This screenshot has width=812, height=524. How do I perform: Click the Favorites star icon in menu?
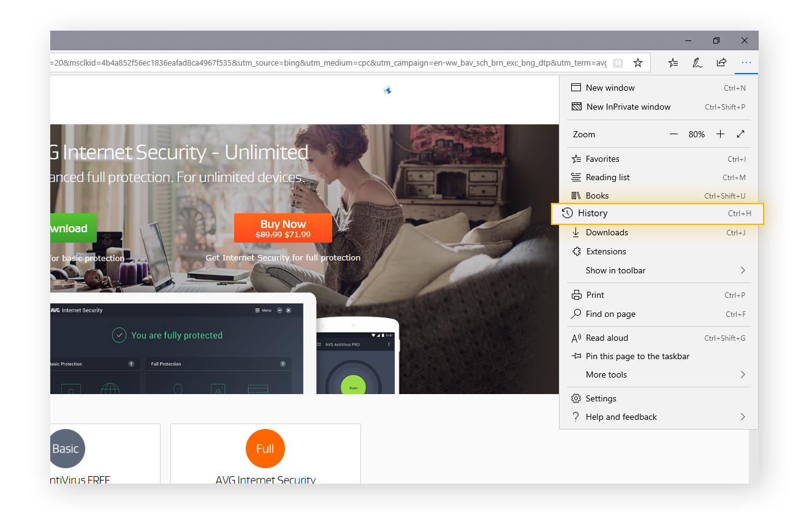coord(576,159)
